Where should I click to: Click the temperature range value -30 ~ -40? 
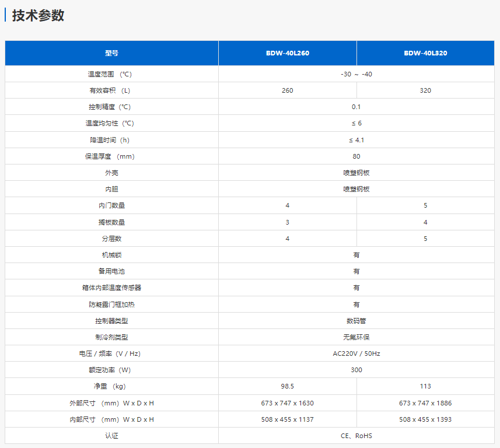(356, 74)
